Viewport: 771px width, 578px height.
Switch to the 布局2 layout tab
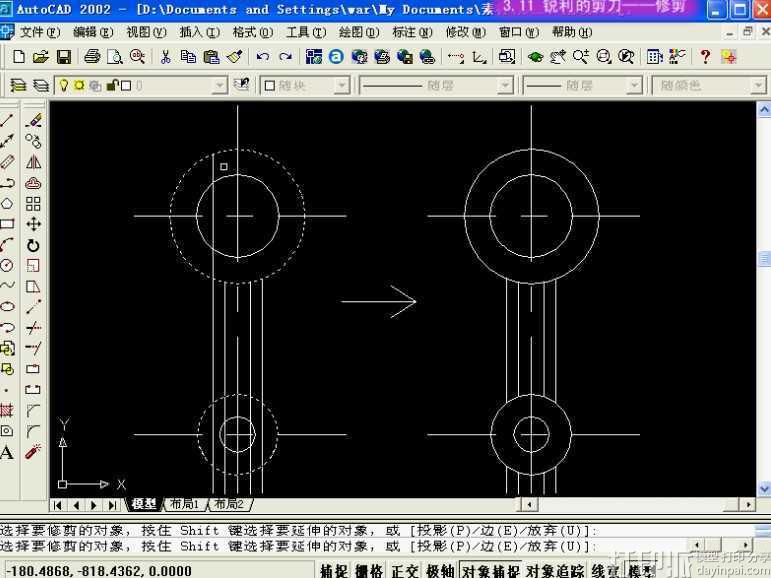tap(229, 504)
